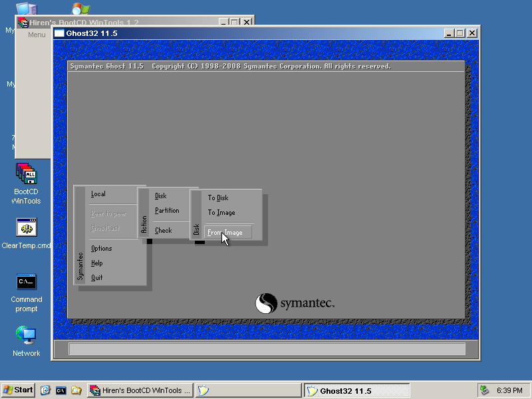Open the Windows logo desktop icon at top
This screenshot has height=399, width=532.
(x=80, y=9)
